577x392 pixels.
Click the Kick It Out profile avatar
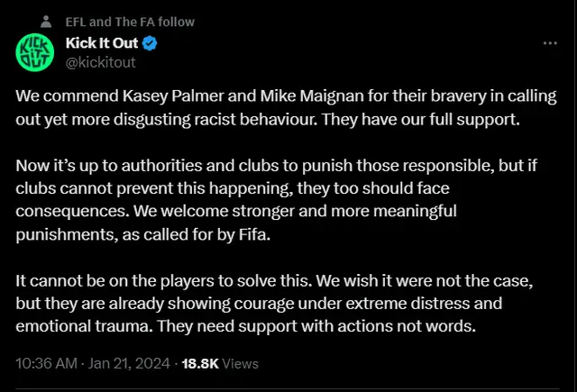pos(35,52)
